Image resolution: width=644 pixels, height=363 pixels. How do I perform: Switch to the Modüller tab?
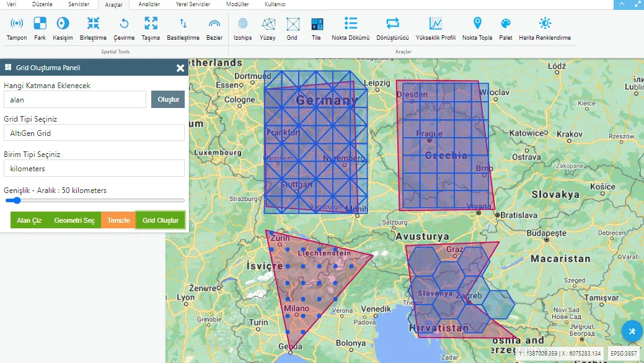237,4
